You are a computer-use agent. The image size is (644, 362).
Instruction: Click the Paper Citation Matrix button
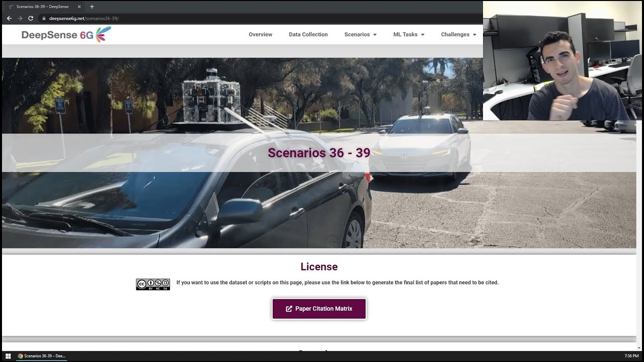(319, 309)
